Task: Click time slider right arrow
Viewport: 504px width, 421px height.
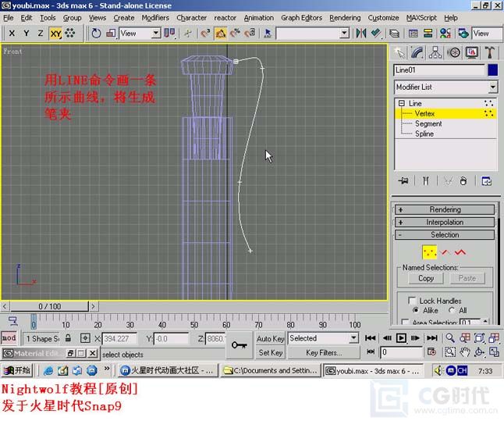Action: pos(93,306)
